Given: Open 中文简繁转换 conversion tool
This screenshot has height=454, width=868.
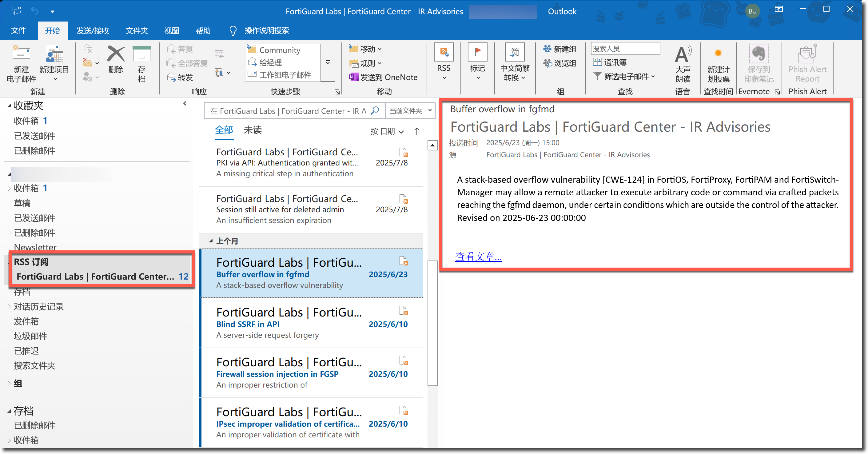Looking at the screenshot, I should (515, 62).
